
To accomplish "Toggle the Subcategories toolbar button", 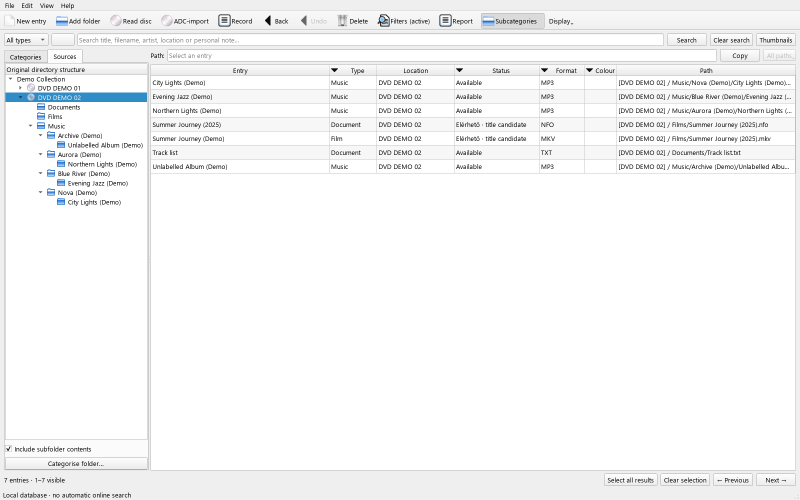I will click(x=512, y=21).
